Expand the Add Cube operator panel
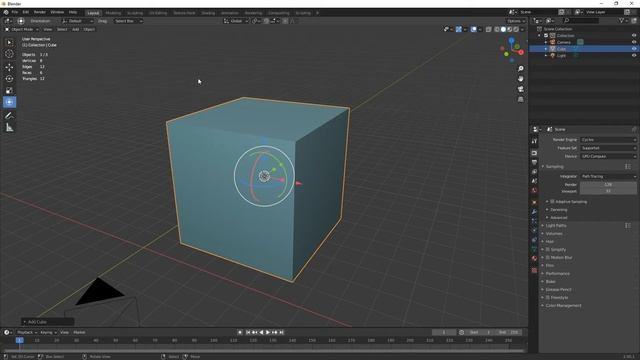Image resolution: width=640 pixels, height=360 pixels. (x=48, y=322)
